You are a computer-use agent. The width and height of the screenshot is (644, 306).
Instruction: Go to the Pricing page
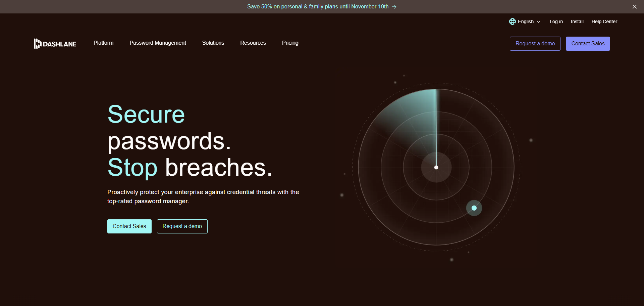(x=290, y=43)
